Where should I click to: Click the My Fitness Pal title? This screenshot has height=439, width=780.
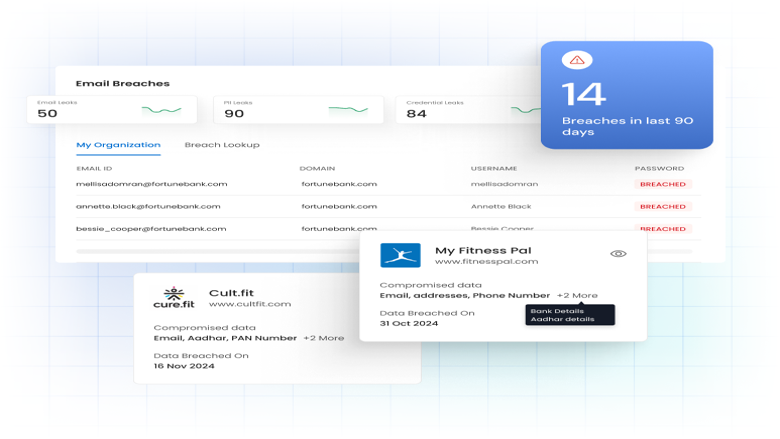pos(483,251)
